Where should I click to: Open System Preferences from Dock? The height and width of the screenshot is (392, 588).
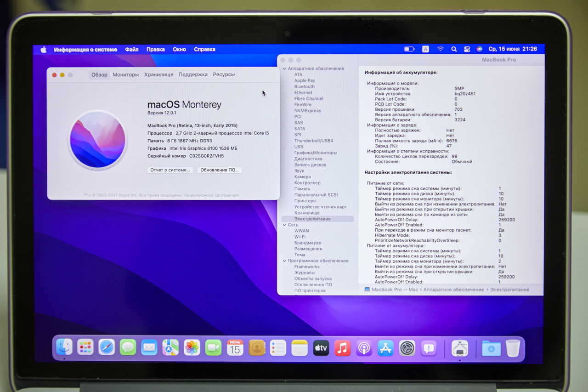(407, 348)
